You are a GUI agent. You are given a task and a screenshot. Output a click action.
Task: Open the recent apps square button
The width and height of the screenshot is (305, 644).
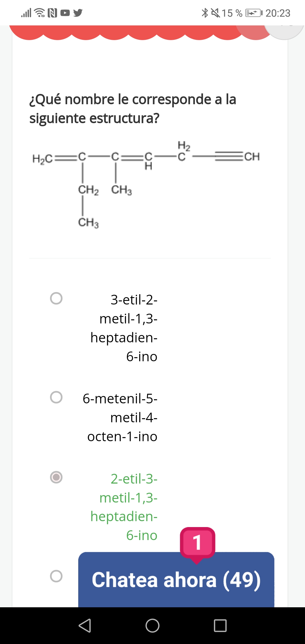(x=220, y=625)
